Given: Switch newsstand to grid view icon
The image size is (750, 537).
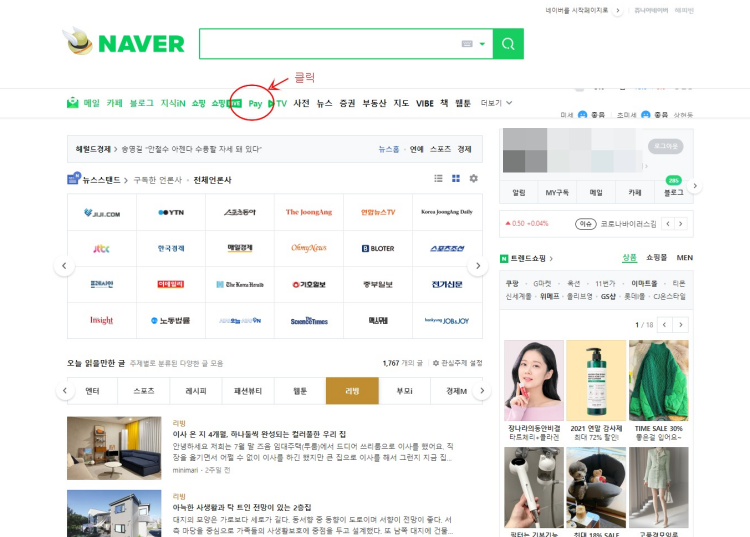Looking at the screenshot, I should [x=456, y=178].
